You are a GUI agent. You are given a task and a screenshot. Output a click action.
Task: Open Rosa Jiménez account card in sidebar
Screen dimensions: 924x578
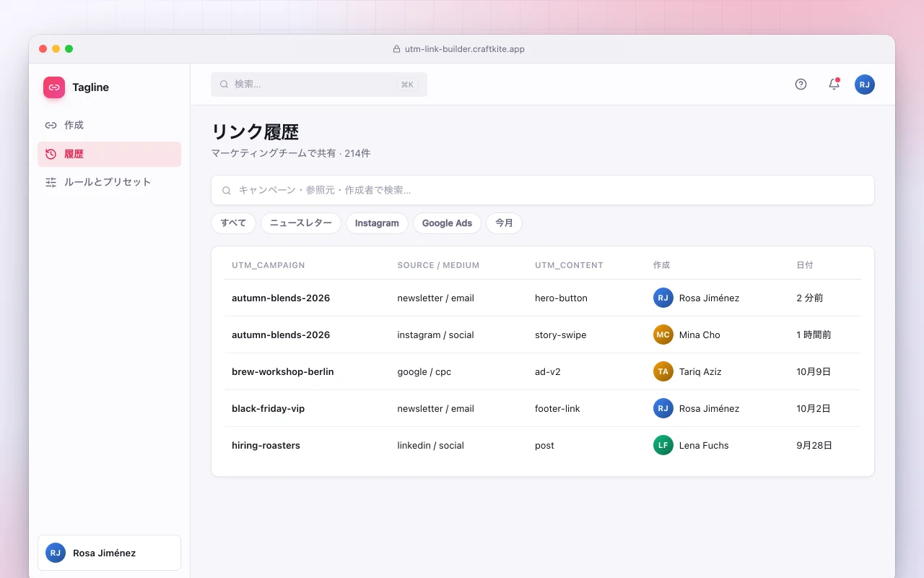109,553
